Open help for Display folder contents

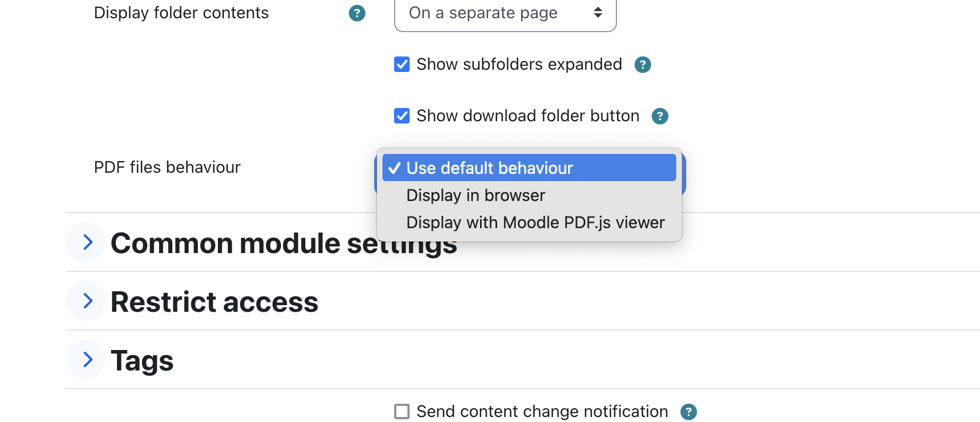(x=357, y=13)
